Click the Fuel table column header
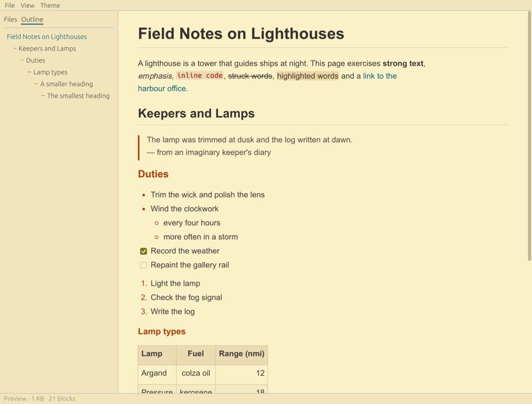 tap(196, 355)
